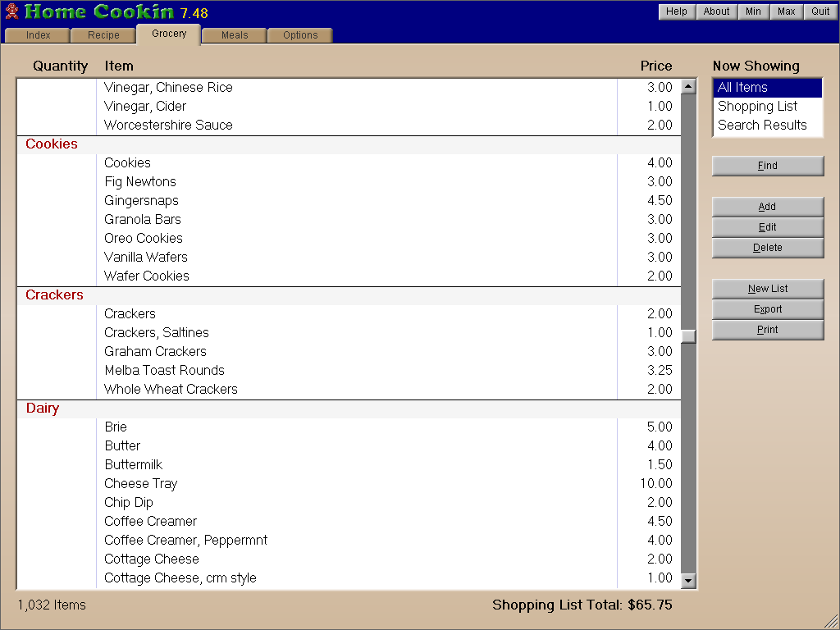The width and height of the screenshot is (840, 630).
Task: Go to the Options tab
Action: tap(300, 35)
